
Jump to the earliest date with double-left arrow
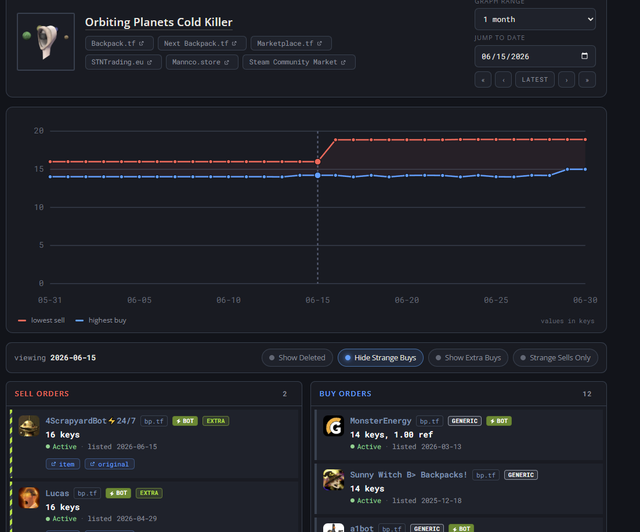[483, 80]
